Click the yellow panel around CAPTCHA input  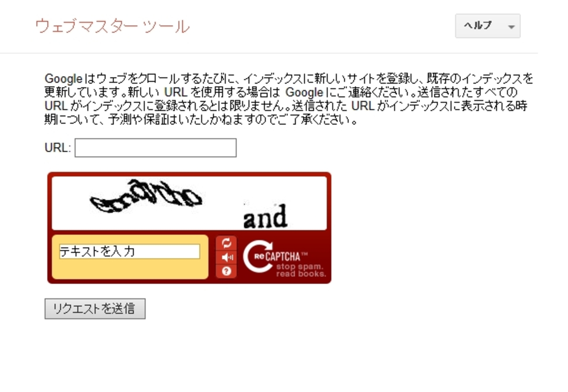(x=130, y=257)
